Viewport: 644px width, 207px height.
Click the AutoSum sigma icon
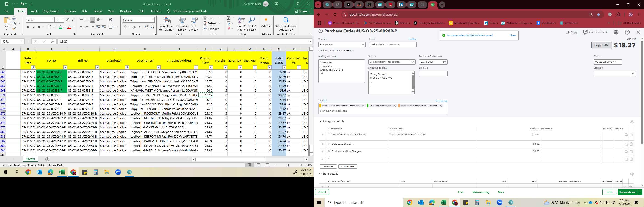pyautogui.click(x=229, y=18)
